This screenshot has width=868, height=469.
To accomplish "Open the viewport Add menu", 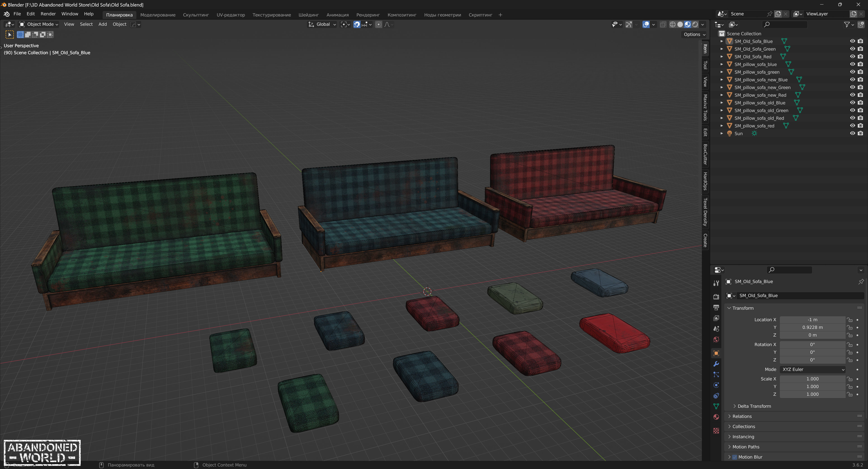I will [102, 24].
